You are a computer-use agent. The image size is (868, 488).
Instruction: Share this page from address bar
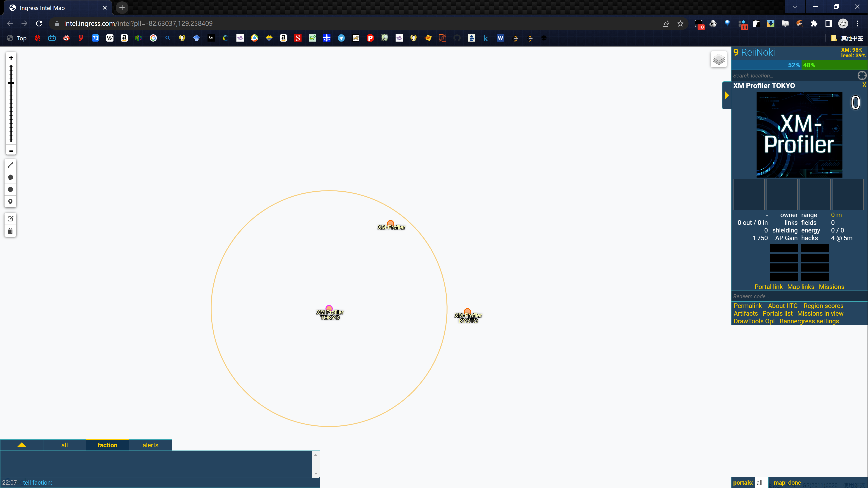pos(666,23)
